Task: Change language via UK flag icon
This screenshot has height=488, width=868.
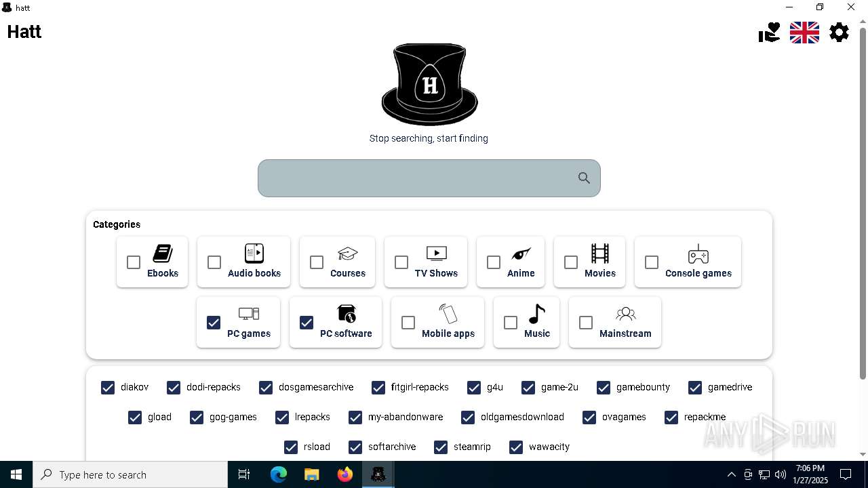Action: coord(804,32)
